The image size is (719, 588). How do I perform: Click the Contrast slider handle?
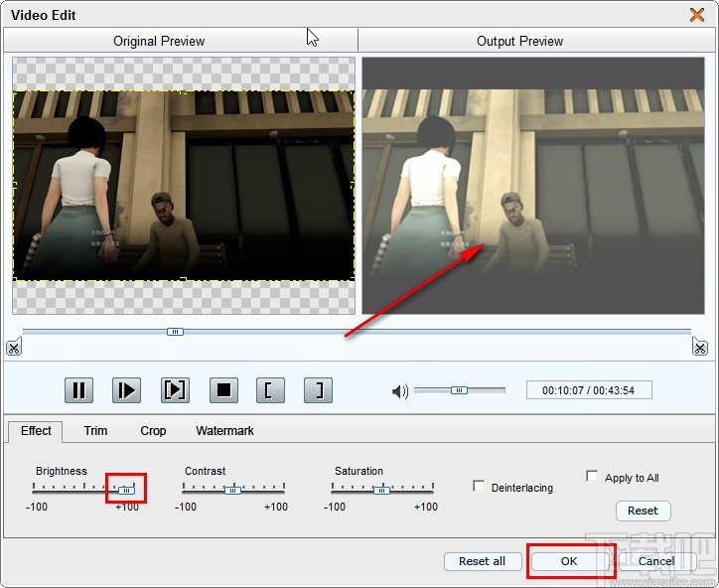click(232, 491)
